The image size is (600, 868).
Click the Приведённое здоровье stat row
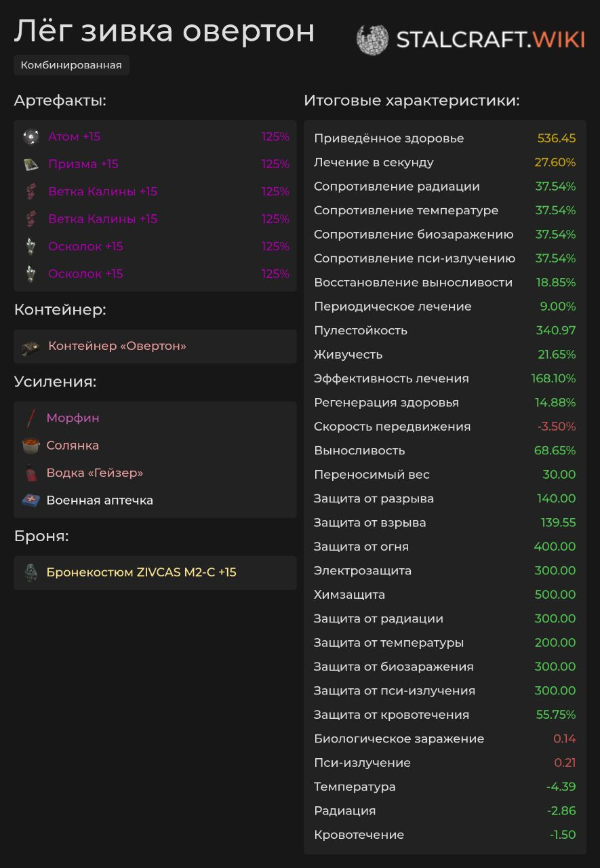point(445,138)
